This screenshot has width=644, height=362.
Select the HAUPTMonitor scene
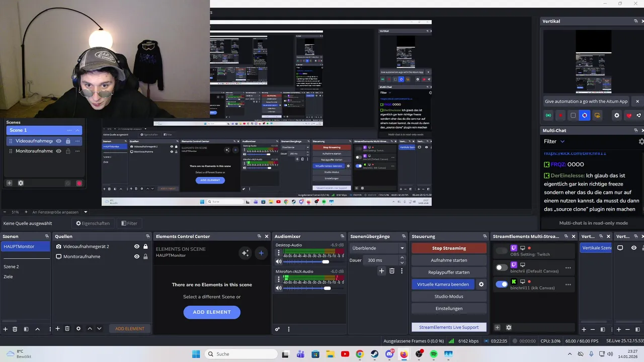tap(25, 246)
